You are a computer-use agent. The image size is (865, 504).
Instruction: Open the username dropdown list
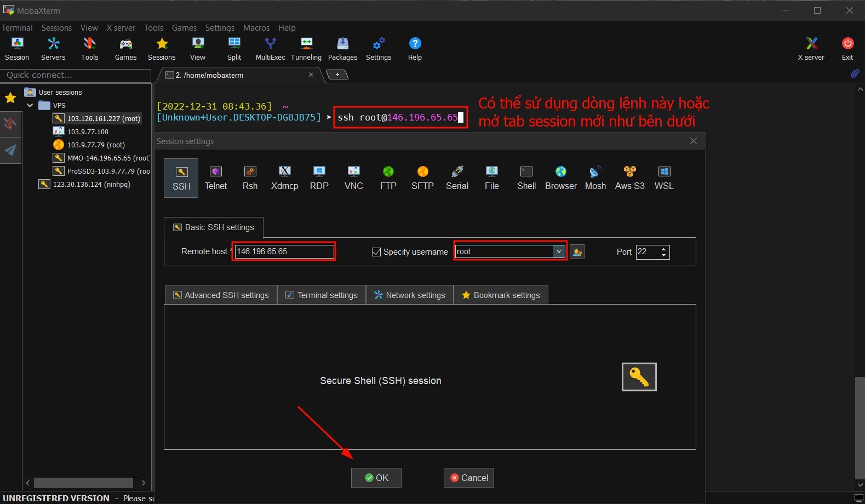(559, 251)
